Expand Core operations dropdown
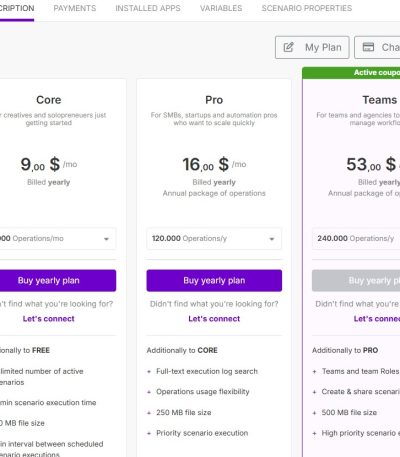400x457 pixels. (x=58, y=239)
